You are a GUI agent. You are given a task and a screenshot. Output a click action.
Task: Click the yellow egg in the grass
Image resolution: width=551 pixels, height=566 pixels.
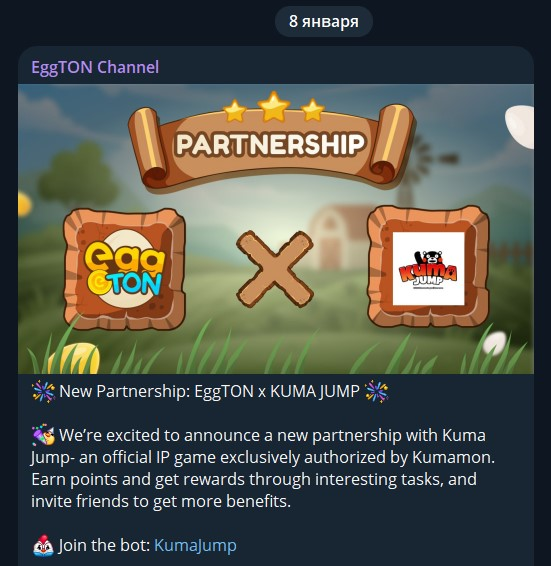click(x=74, y=358)
